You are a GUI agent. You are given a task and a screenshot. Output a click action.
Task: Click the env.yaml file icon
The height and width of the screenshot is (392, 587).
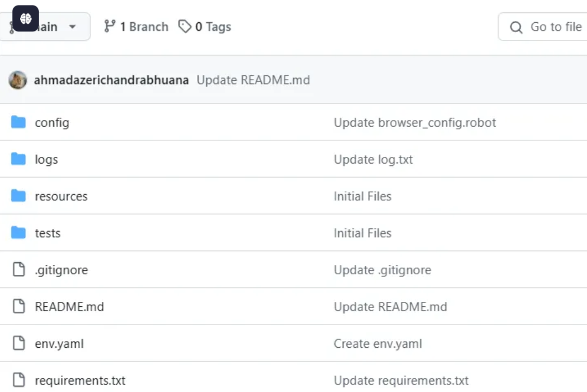pos(19,343)
